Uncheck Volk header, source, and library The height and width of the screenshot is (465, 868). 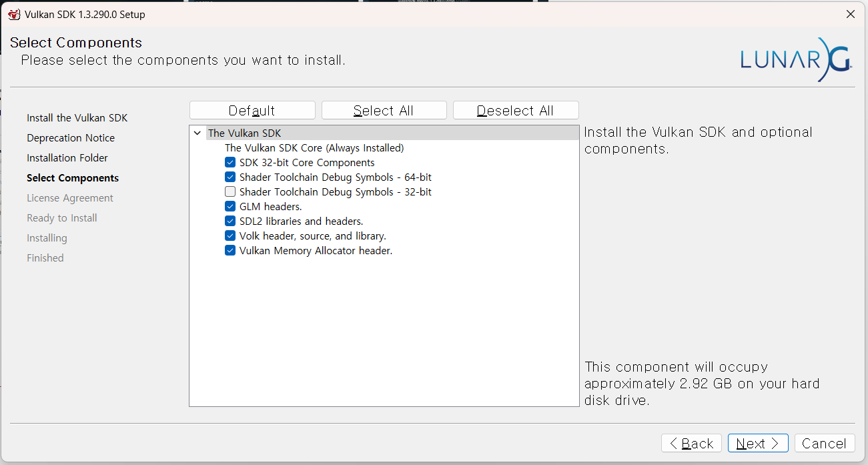click(x=230, y=236)
